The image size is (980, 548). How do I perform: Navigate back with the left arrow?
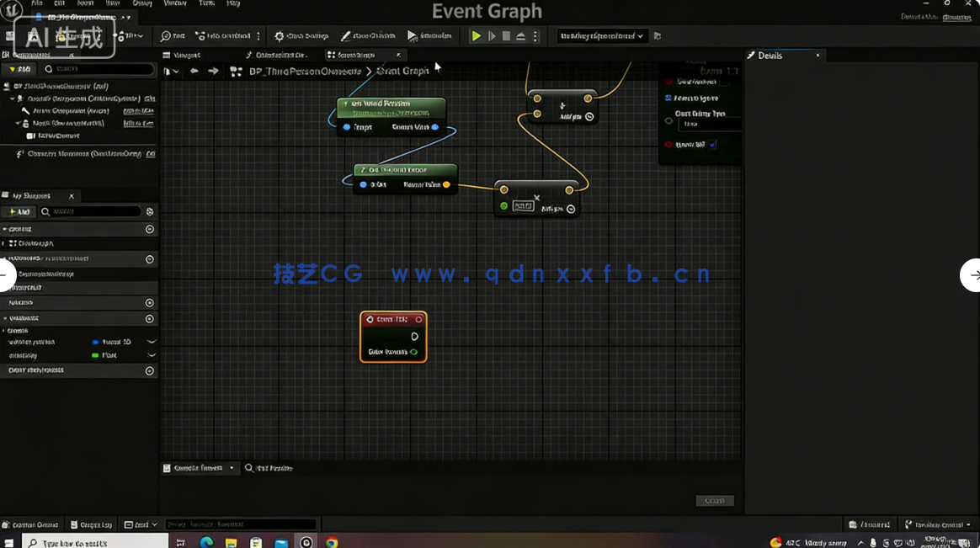click(x=194, y=72)
